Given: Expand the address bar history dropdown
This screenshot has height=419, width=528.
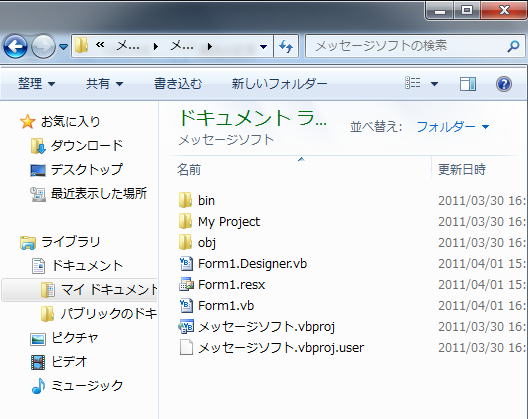Looking at the screenshot, I should tap(263, 46).
